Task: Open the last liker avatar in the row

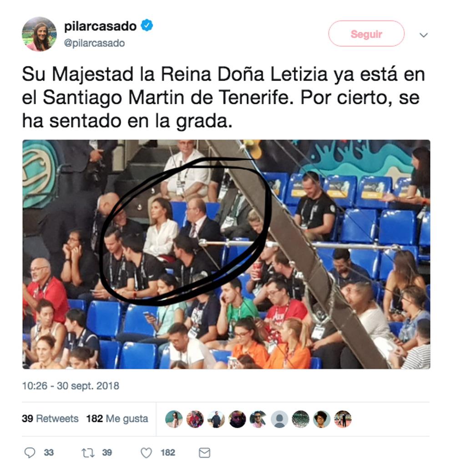Action: (343, 419)
